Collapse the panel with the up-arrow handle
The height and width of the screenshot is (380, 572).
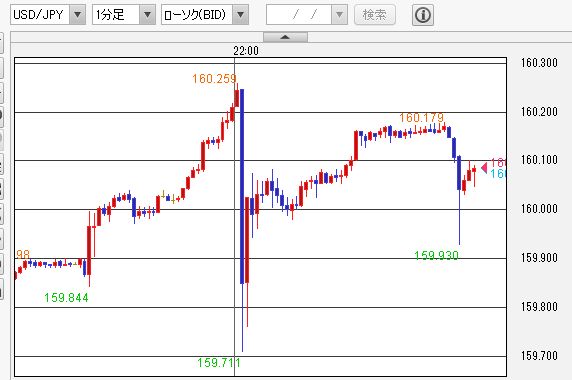285,37
